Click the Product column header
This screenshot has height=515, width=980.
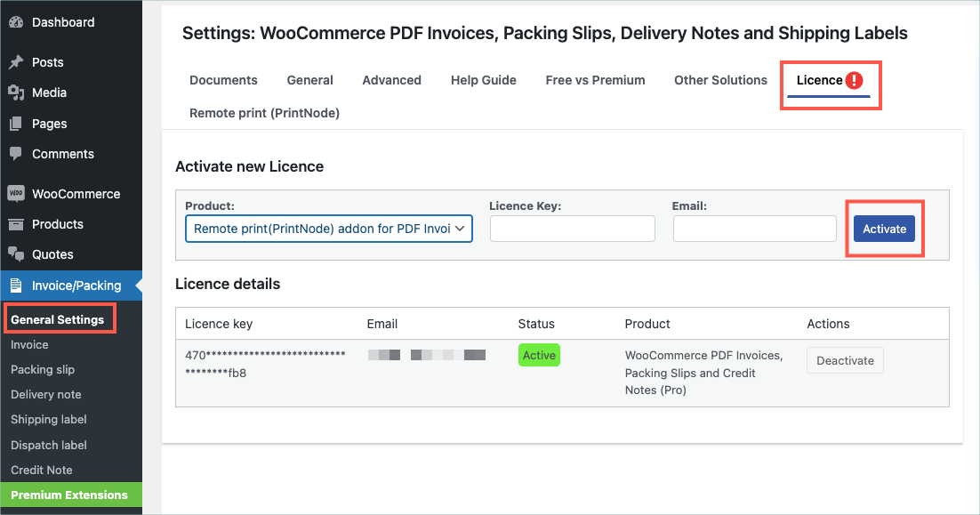[647, 324]
